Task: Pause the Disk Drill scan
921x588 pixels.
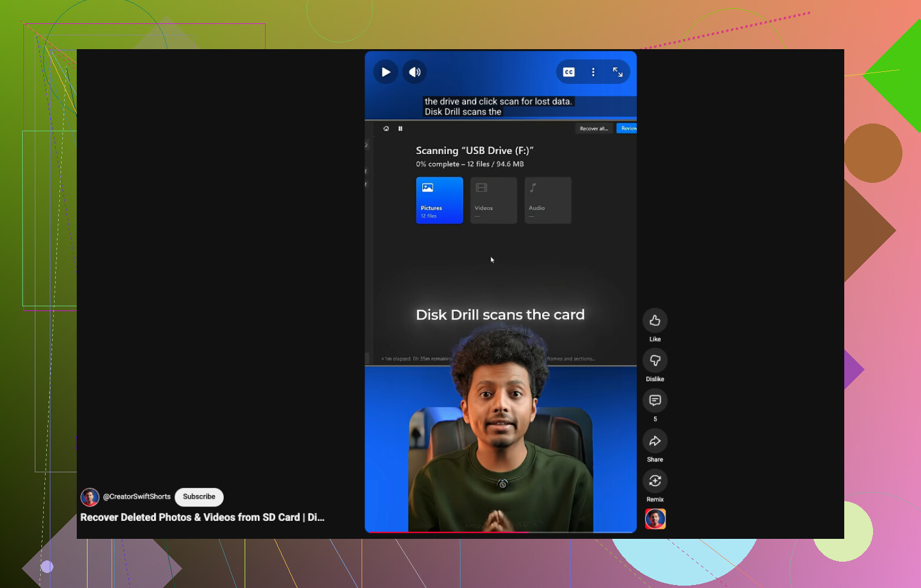Action: pyautogui.click(x=401, y=128)
